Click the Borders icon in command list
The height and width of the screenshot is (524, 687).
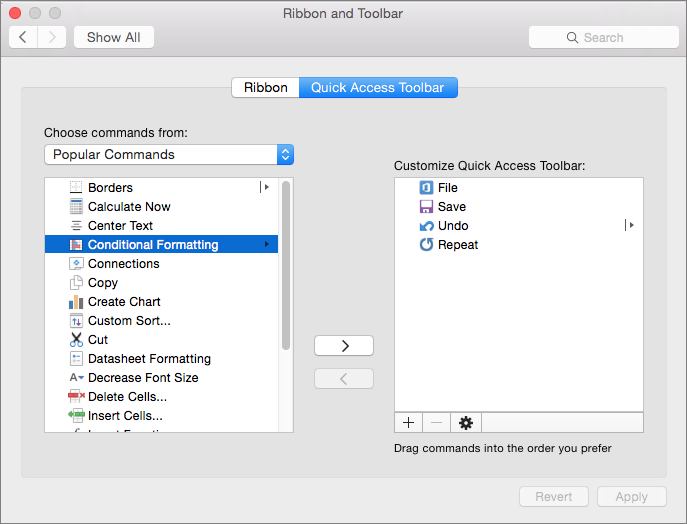coord(76,188)
